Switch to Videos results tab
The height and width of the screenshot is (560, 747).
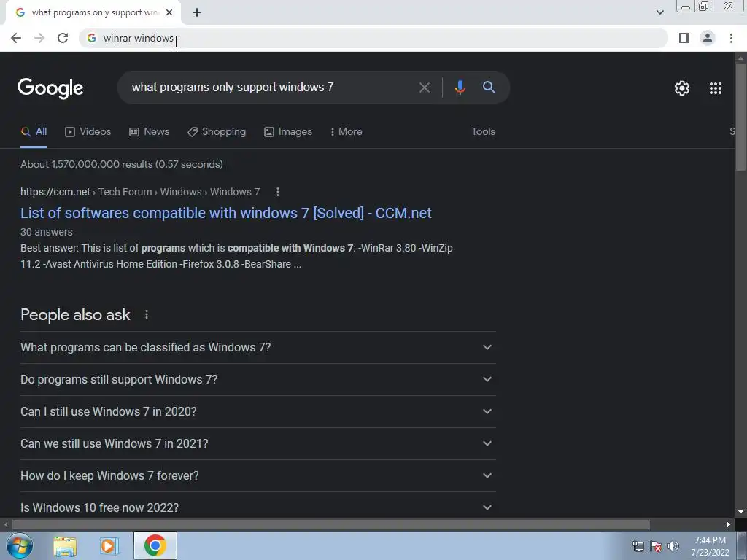point(88,132)
